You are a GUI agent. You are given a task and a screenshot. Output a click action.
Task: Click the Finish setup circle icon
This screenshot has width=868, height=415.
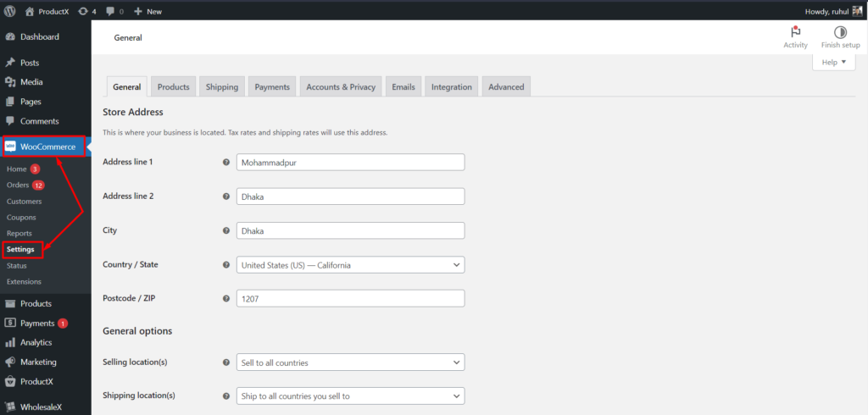click(840, 32)
